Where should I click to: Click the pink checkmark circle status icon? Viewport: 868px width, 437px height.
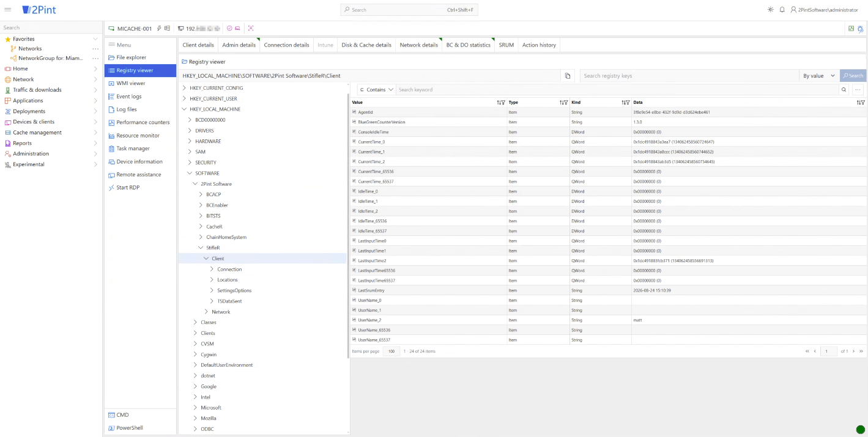pos(229,28)
